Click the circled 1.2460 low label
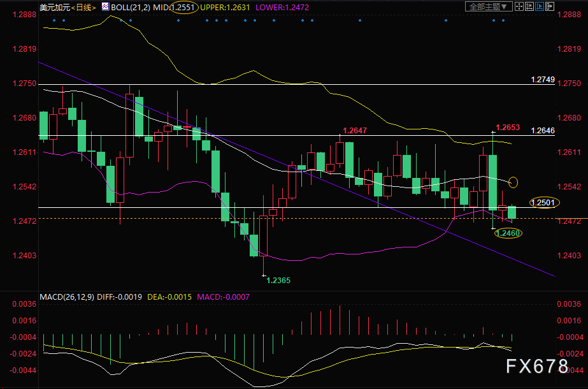The width and height of the screenshot is (588, 389). [x=508, y=233]
